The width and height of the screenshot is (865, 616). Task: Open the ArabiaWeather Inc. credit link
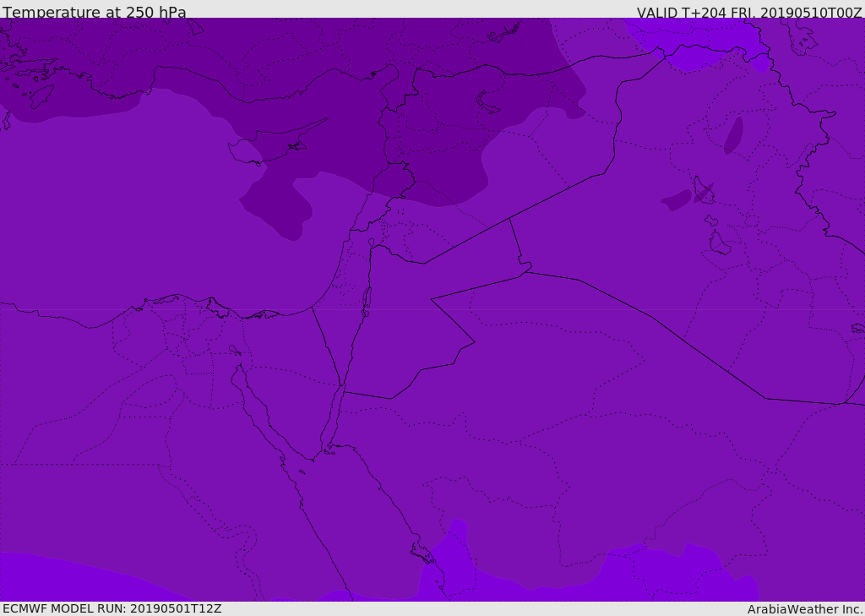click(805, 608)
